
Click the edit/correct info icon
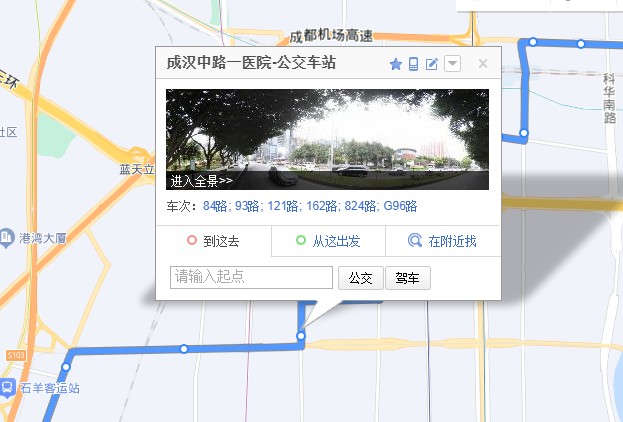coord(432,64)
